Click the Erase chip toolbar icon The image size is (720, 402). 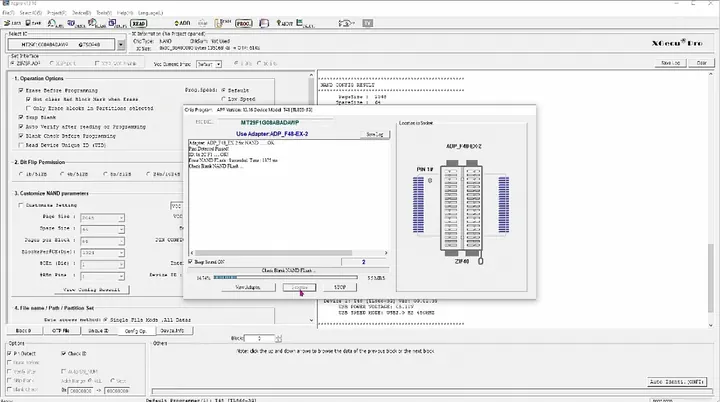pyautogui.click(x=224, y=23)
